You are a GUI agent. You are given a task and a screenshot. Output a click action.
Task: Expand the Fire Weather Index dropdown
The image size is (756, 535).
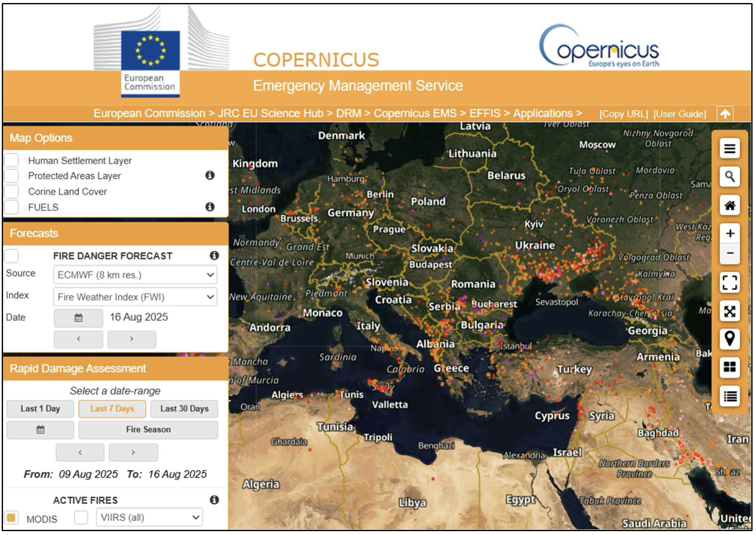click(135, 297)
